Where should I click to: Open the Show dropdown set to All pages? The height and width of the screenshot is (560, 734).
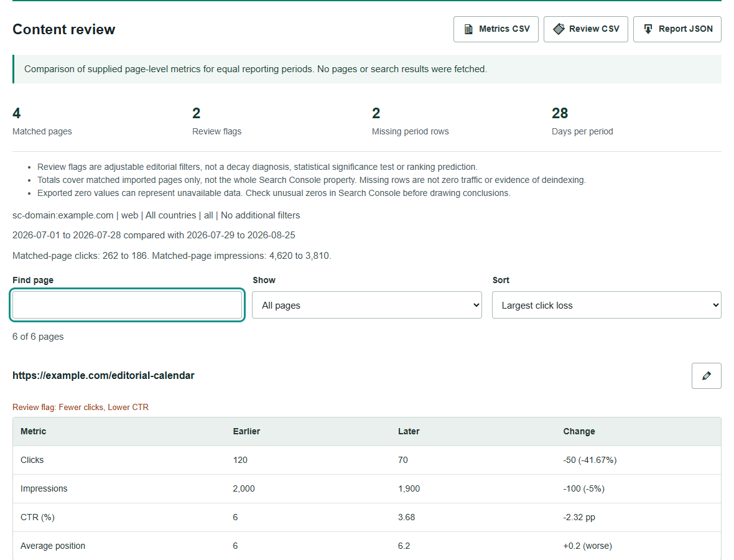click(366, 306)
